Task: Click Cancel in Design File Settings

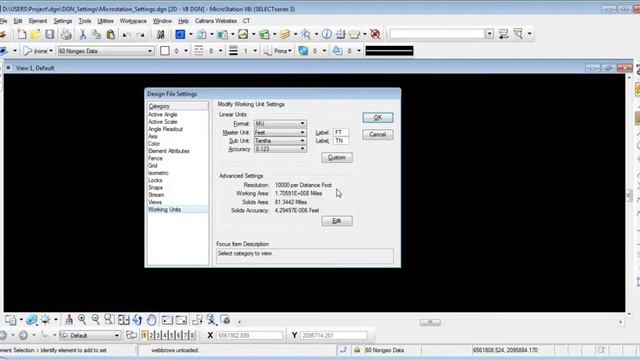Action: click(378, 134)
